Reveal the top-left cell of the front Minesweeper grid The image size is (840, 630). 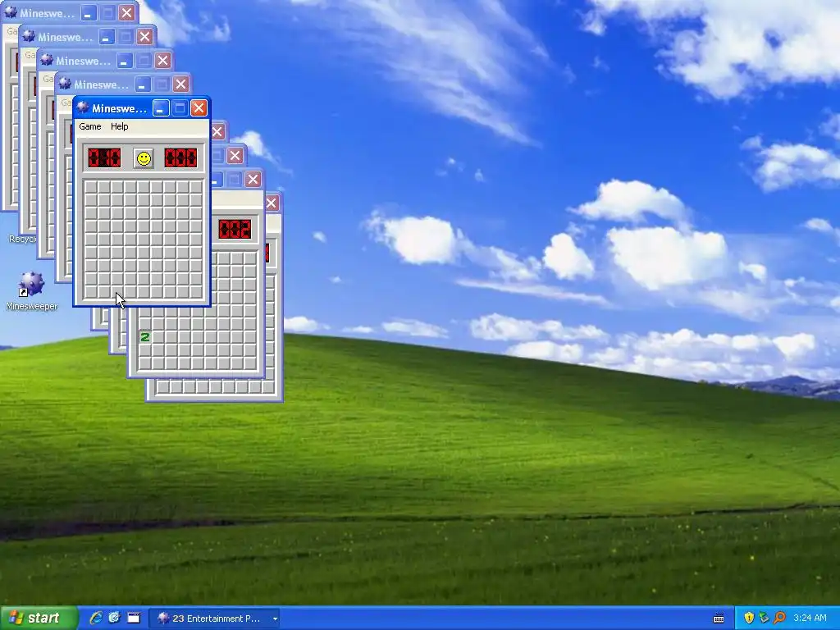click(x=91, y=188)
